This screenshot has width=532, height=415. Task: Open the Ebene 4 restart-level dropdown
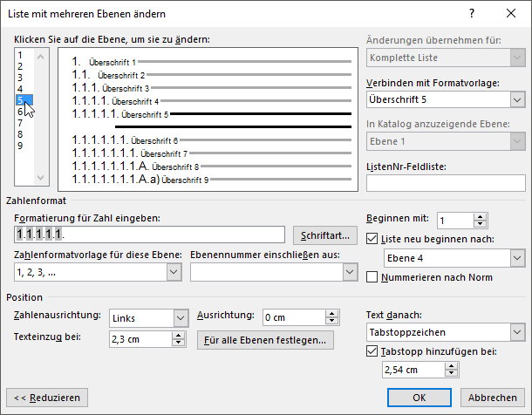(517, 258)
